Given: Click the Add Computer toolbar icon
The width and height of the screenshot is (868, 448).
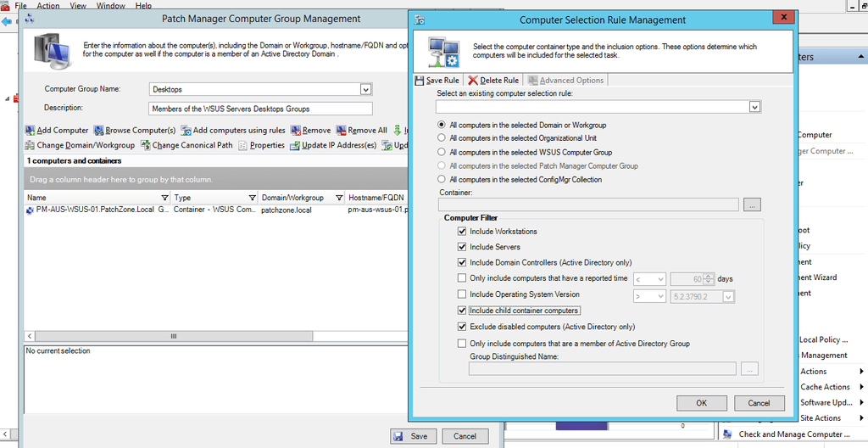Looking at the screenshot, I should coord(30,131).
